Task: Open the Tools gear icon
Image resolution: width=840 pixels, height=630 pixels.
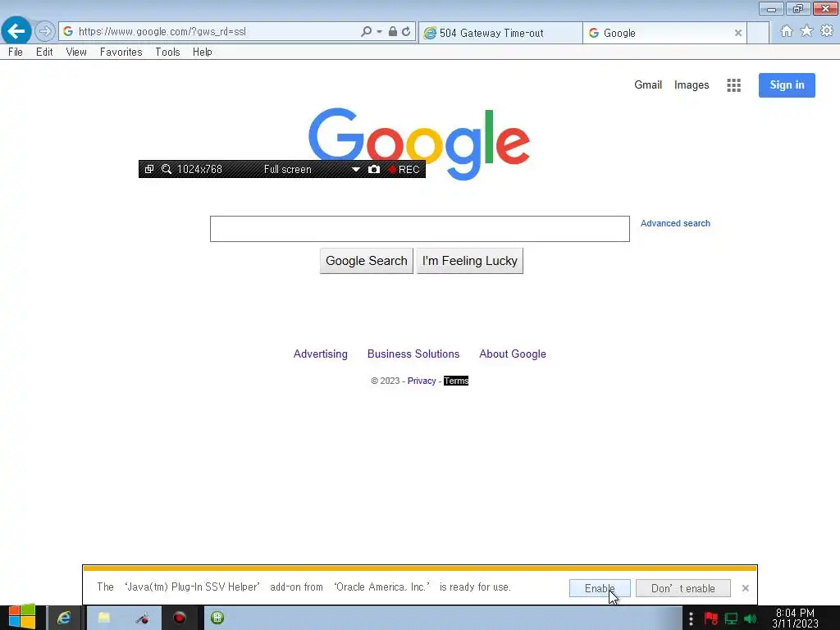Action: click(827, 31)
